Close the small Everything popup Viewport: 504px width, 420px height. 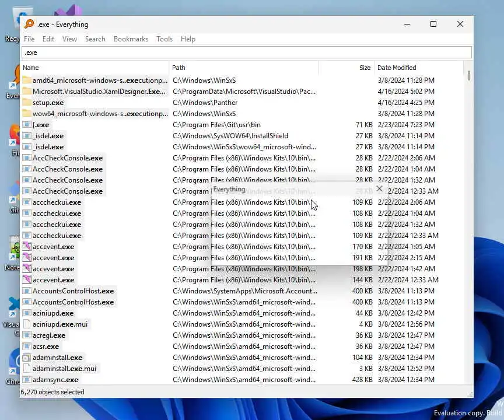[379, 188]
